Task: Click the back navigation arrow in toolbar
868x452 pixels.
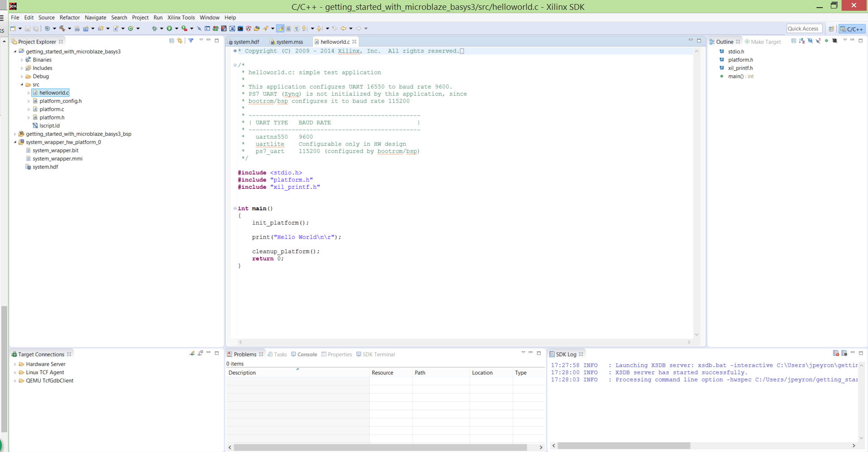Action: pyautogui.click(x=343, y=29)
